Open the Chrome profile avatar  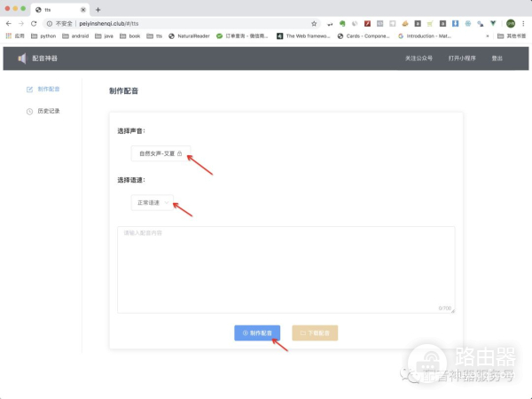pyautogui.click(x=511, y=23)
